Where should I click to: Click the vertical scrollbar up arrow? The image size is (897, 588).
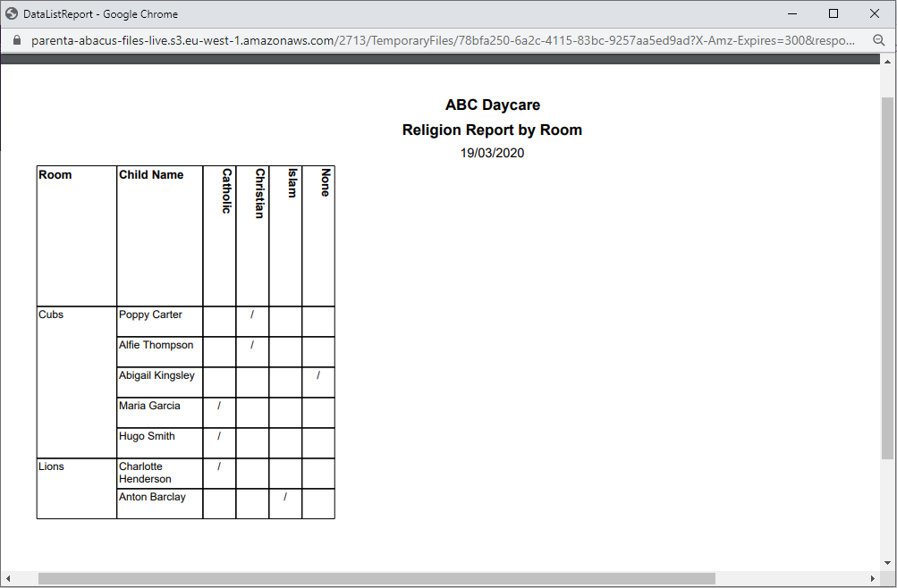coord(887,61)
